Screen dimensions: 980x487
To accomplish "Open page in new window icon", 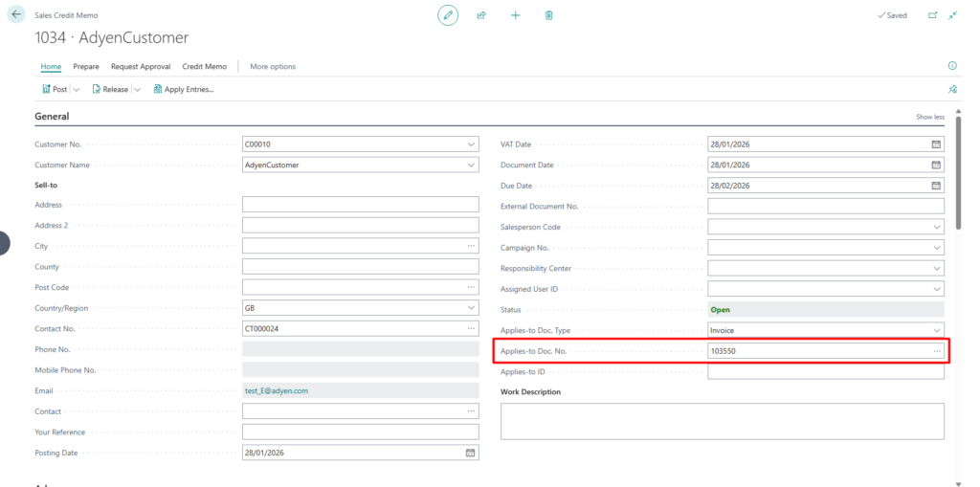I will (932, 15).
